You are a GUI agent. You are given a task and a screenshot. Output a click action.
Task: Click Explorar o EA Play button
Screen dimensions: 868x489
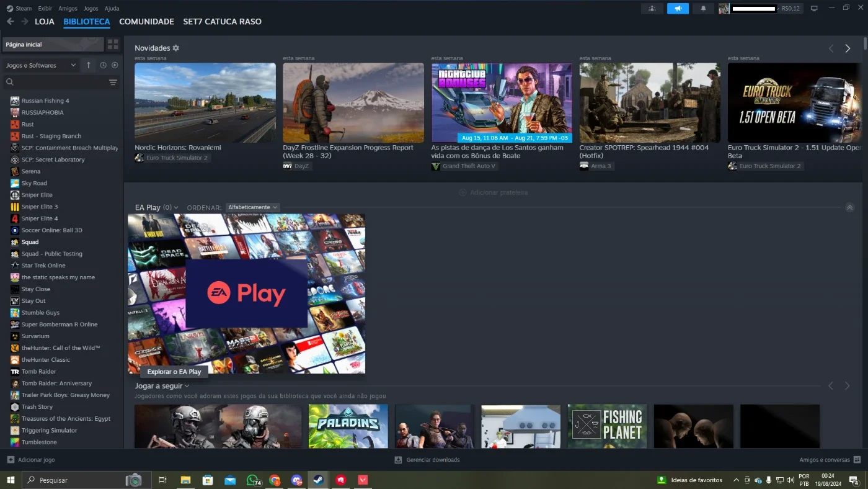click(x=174, y=372)
